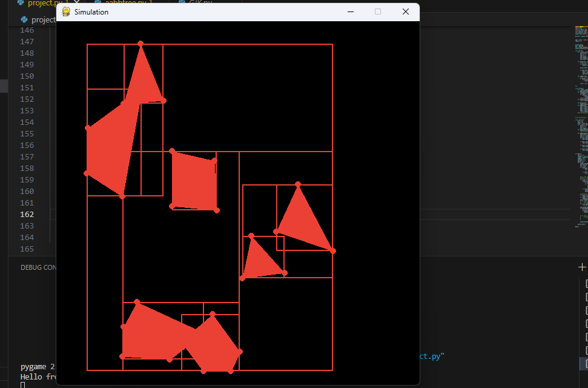Select the highlighted active terminal entry
The width and height of the screenshot is (588, 388).
click(585, 364)
